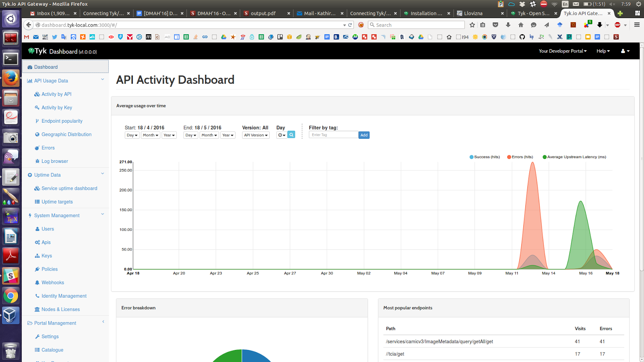
Task: Open new browser tab with plus button
Action: (x=620, y=13)
